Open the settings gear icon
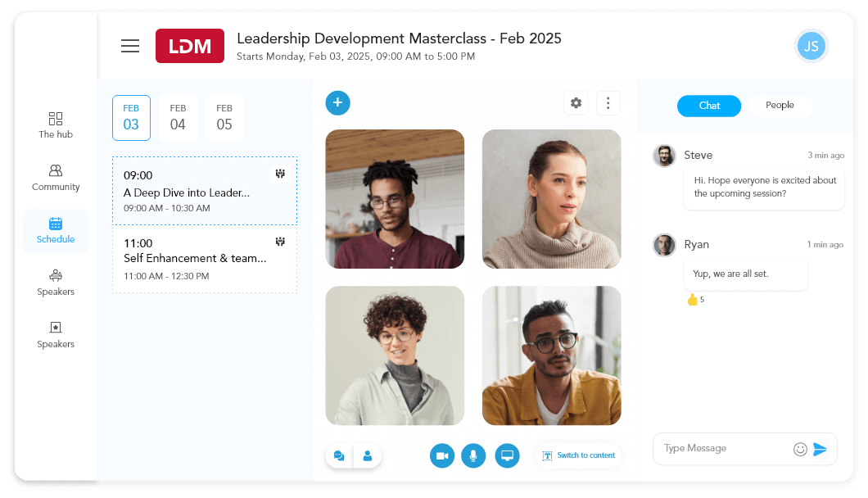 [x=576, y=103]
